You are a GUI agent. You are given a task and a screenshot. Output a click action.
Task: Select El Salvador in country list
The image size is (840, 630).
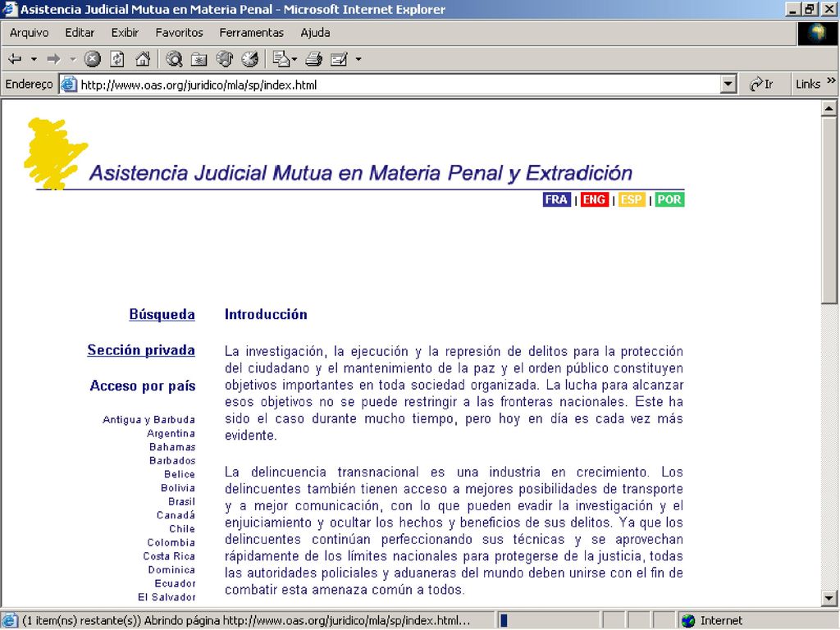167,597
